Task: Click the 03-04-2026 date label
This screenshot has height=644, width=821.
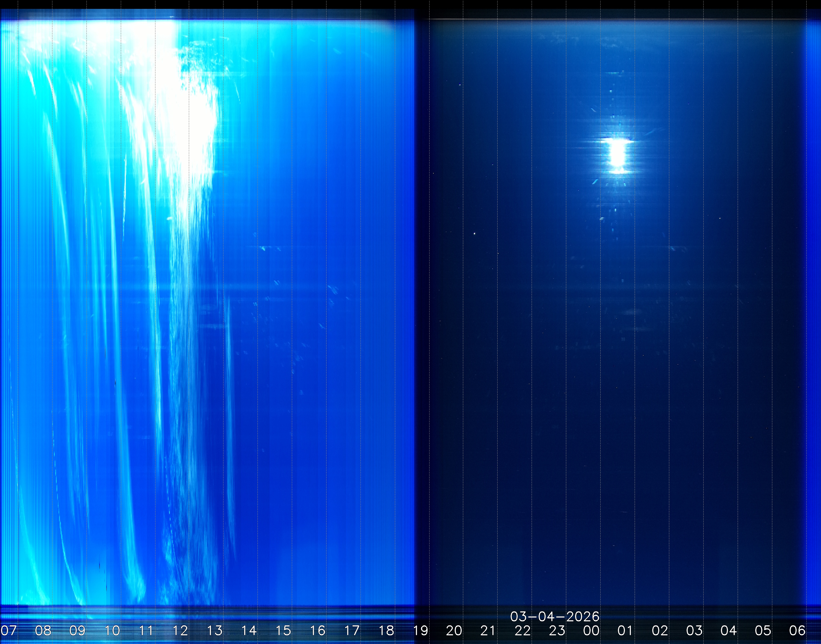Action: pyautogui.click(x=555, y=616)
